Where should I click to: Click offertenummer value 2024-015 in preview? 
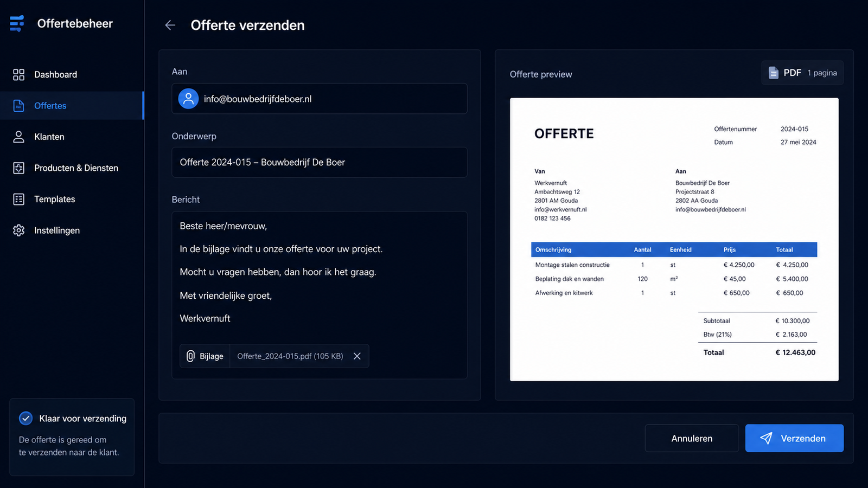point(794,129)
